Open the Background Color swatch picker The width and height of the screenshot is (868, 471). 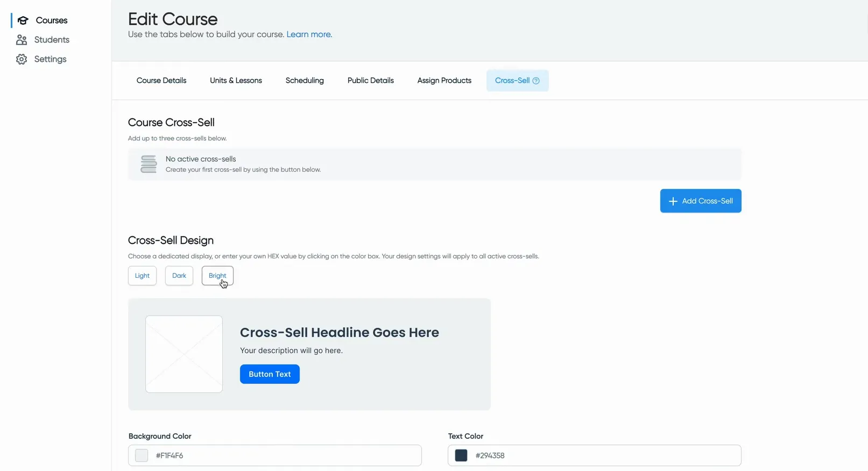pyautogui.click(x=142, y=455)
